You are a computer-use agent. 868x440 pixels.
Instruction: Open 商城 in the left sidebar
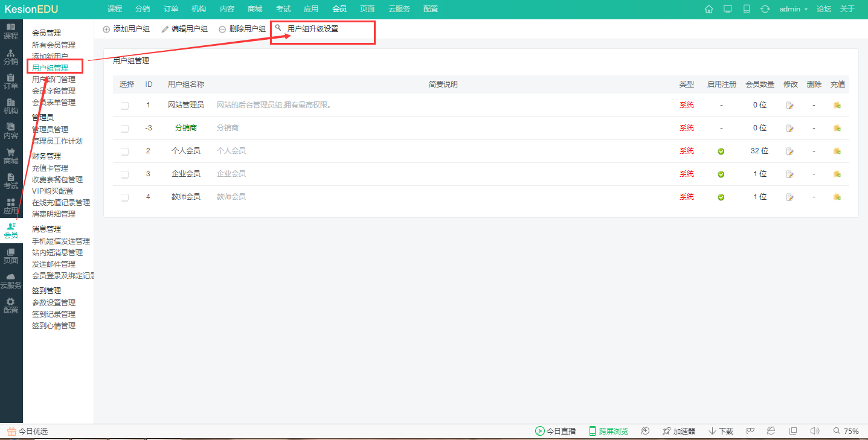(x=11, y=156)
